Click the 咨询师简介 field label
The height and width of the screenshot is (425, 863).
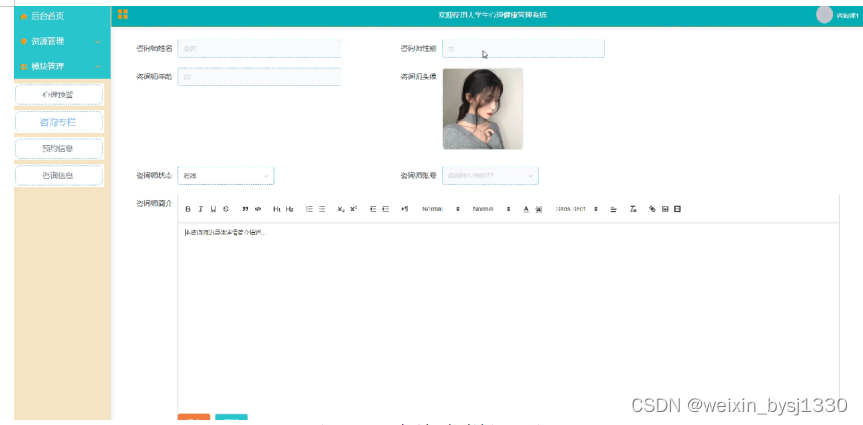pyautogui.click(x=154, y=203)
